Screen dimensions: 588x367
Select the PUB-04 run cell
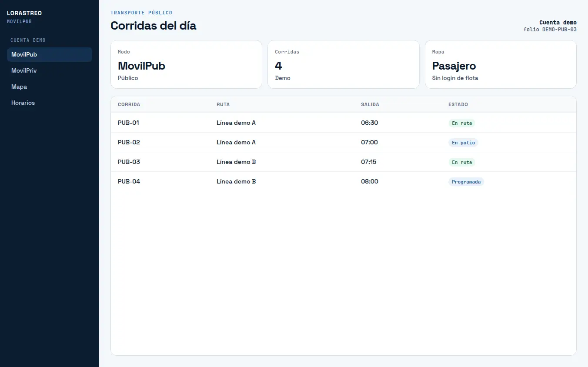tap(129, 182)
